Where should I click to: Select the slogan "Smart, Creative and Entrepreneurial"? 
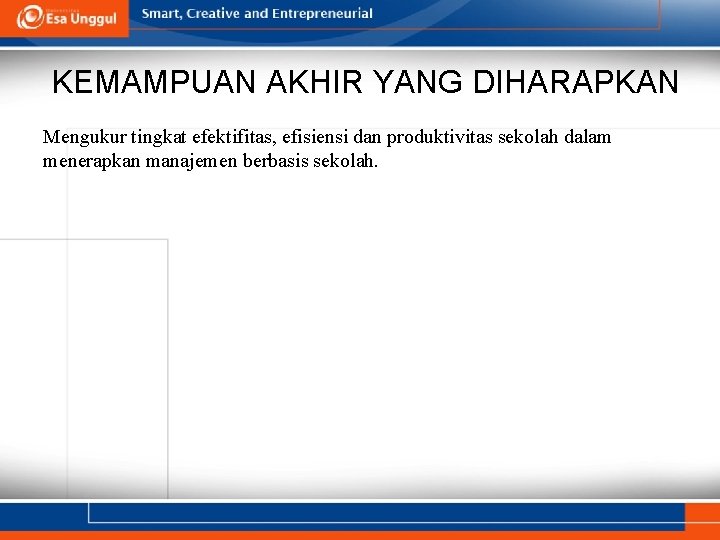coord(257,14)
